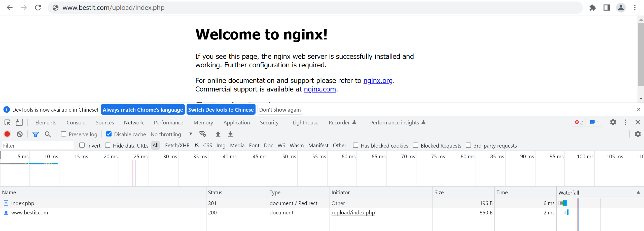Toggle the browser side panel icon

pos(606,8)
